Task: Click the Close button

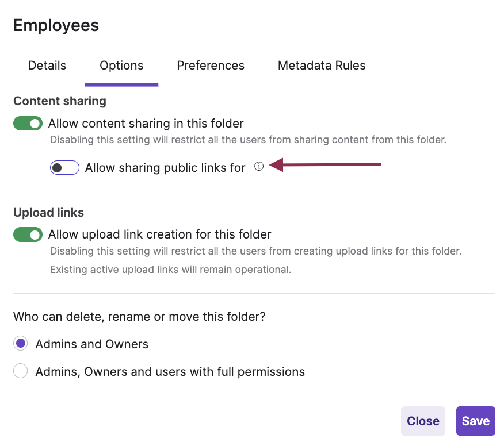Action: (x=423, y=421)
